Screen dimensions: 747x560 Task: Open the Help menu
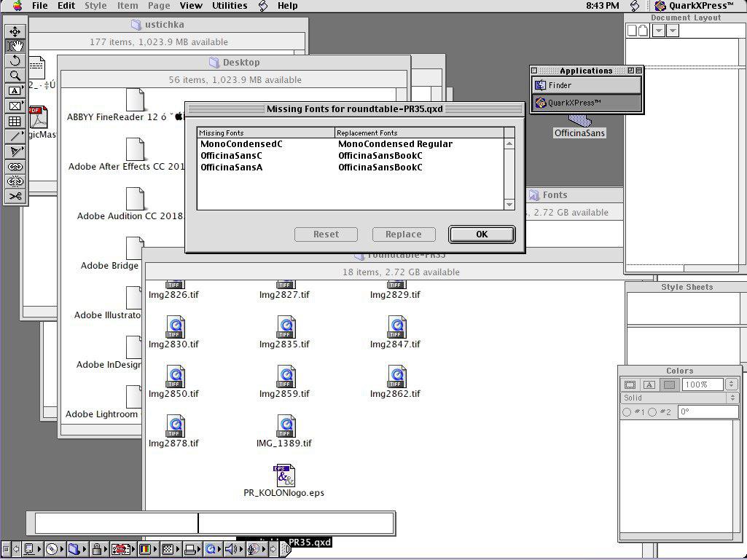[x=287, y=6]
